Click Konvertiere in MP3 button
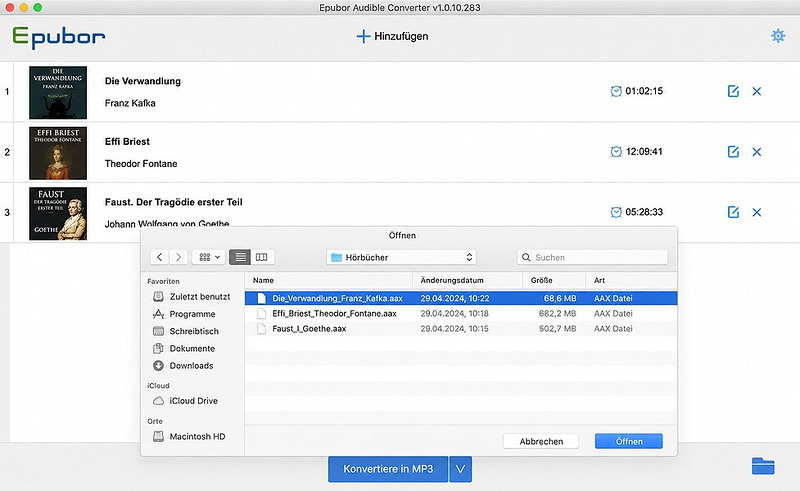Image resolution: width=800 pixels, height=491 pixels. pyautogui.click(x=388, y=469)
